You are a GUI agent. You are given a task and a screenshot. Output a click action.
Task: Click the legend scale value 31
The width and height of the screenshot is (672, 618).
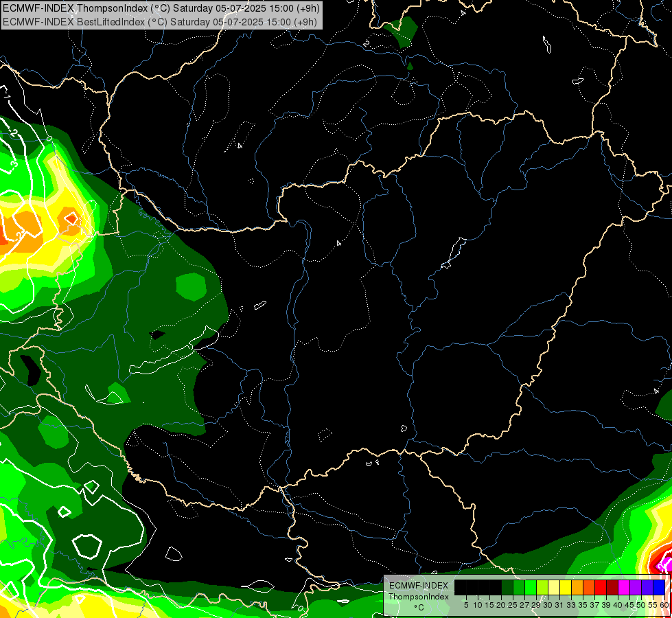click(x=559, y=605)
